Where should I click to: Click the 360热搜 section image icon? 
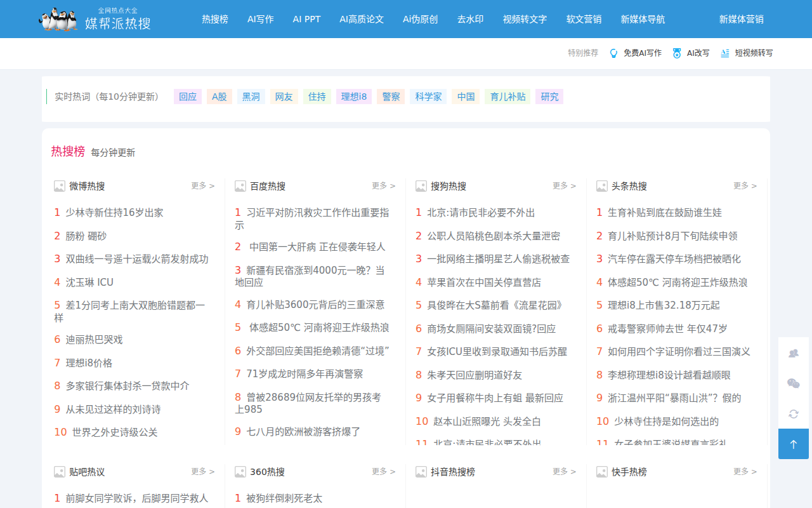pos(240,472)
